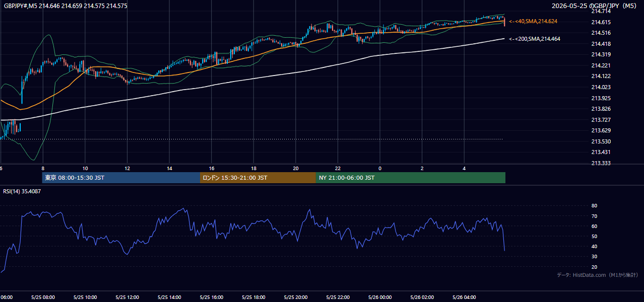Image resolution: width=644 pixels, height=302 pixels.
Task: Select the ロンドン 15:30-21:00 JST session bar
Action: pyautogui.click(x=258, y=178)
